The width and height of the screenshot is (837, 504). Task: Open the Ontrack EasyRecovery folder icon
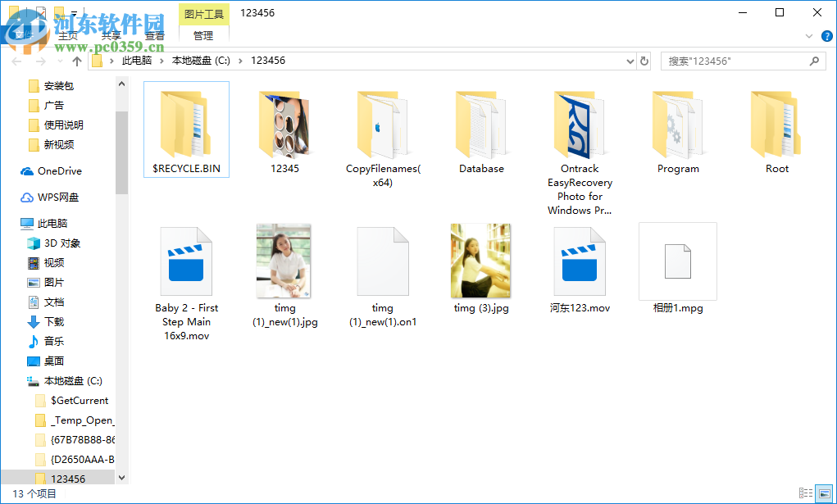[579, 125]
